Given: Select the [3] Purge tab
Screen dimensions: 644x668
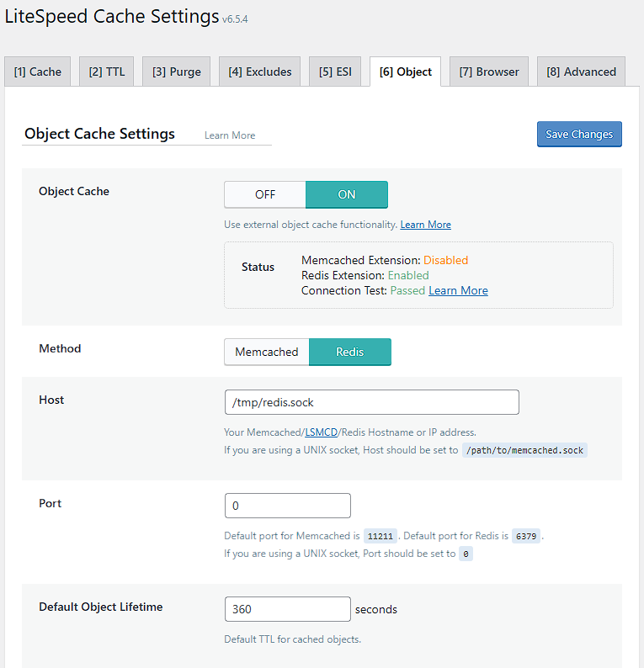Looking at the screenshot, I should (177, 72).
